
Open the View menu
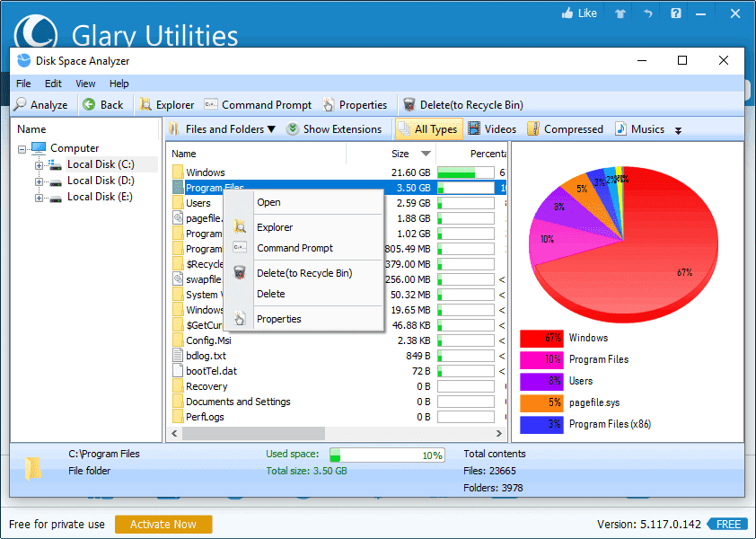tap(85, 84)
